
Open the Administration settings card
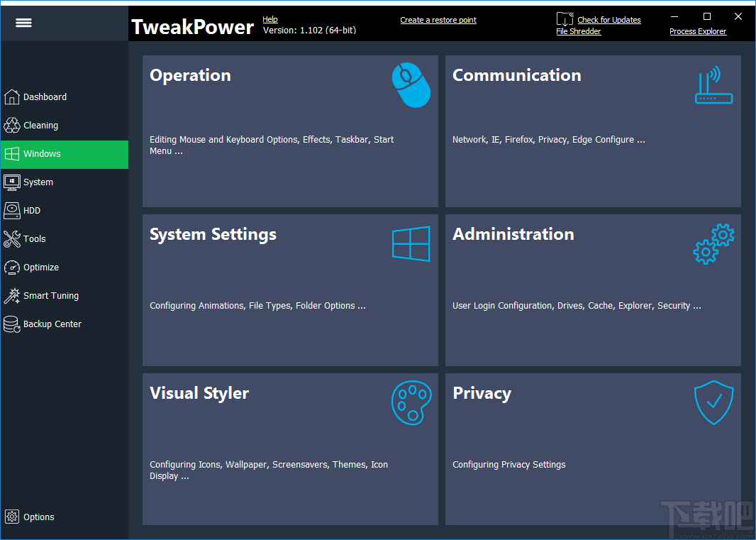click(593, 290)
